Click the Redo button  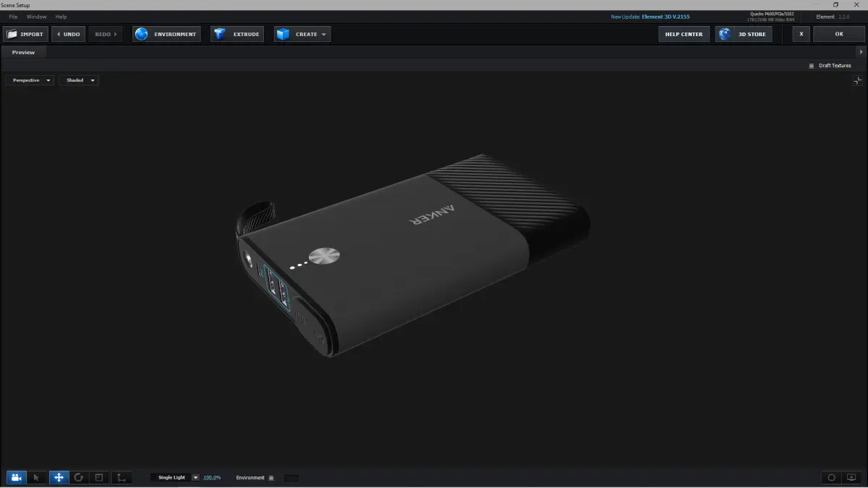tap(106, 34)
